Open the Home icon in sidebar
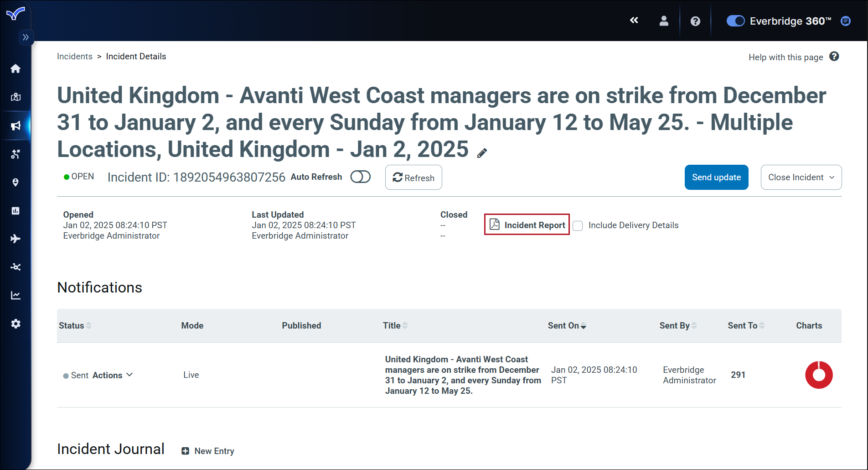868x470 pixels. click(15, 68)
